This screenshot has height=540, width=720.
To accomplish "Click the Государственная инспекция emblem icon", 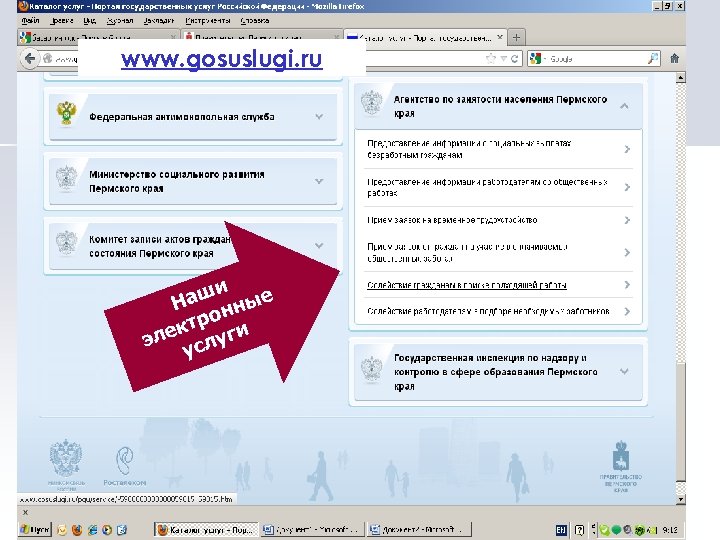I will 371,368.
